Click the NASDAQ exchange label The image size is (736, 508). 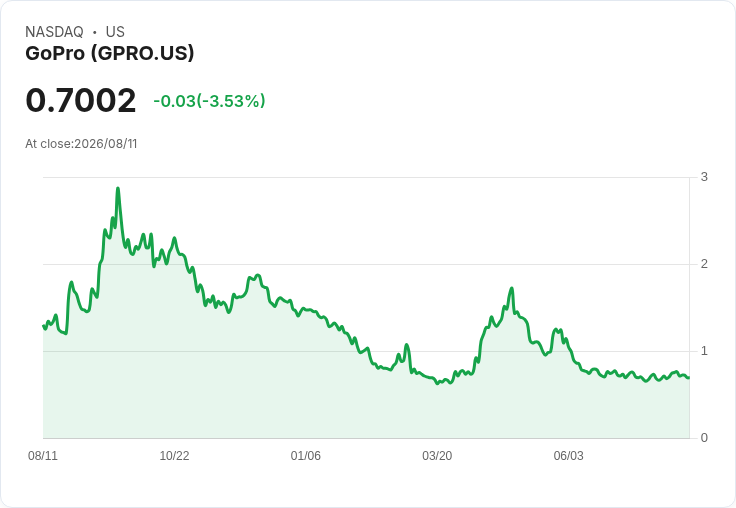54,32
